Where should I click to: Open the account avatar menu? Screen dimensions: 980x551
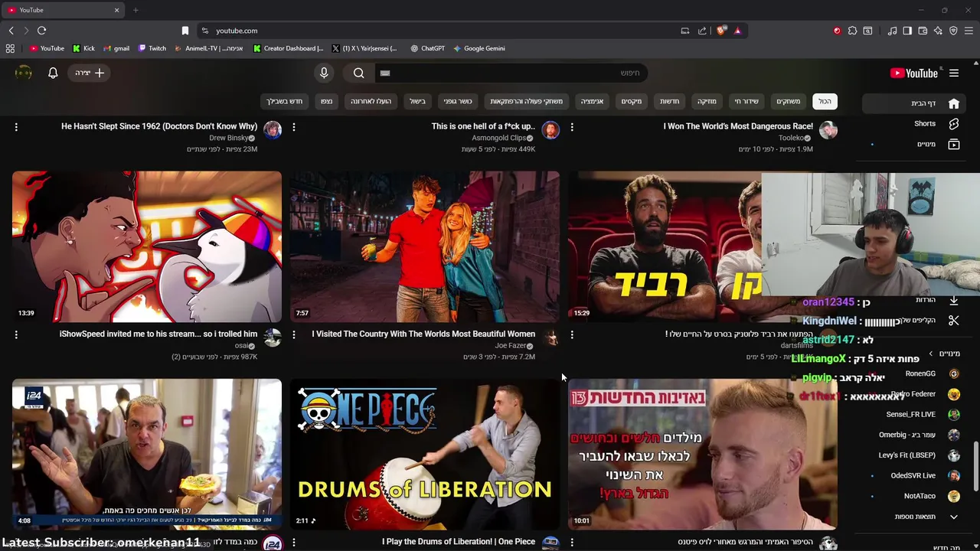[x=24, y=73]
